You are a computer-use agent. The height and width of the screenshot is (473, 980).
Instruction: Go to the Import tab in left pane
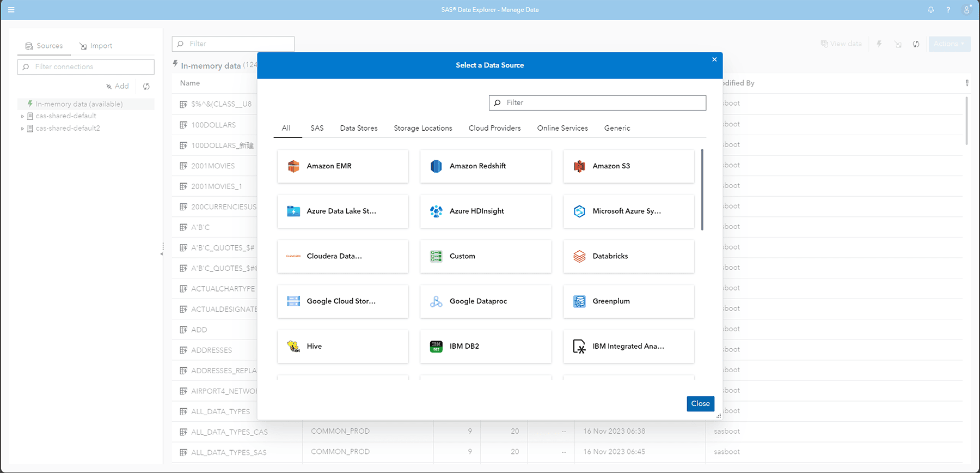click(96, 46)
